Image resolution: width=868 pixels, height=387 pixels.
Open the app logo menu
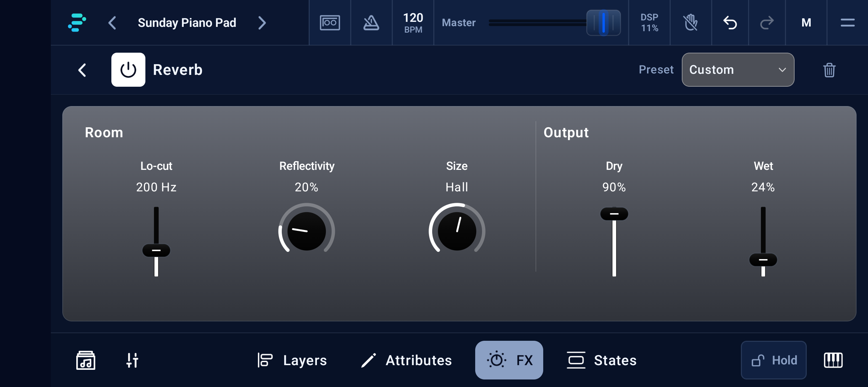[x=77, y=23]
